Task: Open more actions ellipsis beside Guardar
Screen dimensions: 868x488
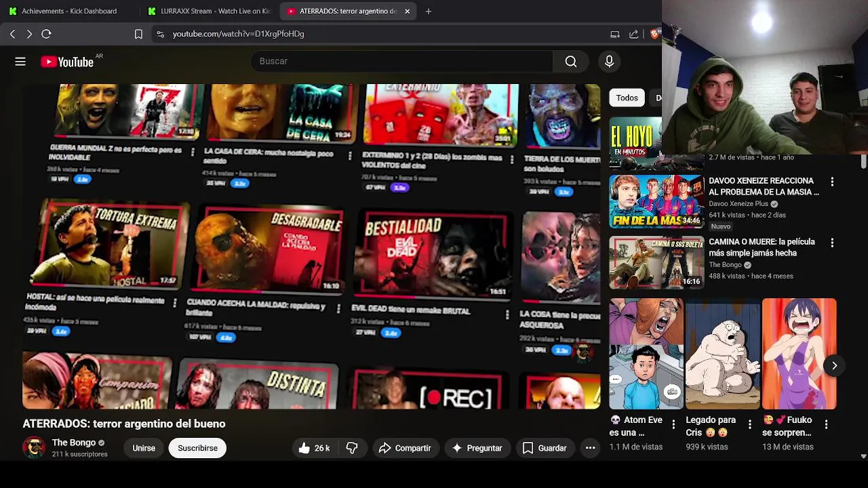Action: click(x=590, y=448)
